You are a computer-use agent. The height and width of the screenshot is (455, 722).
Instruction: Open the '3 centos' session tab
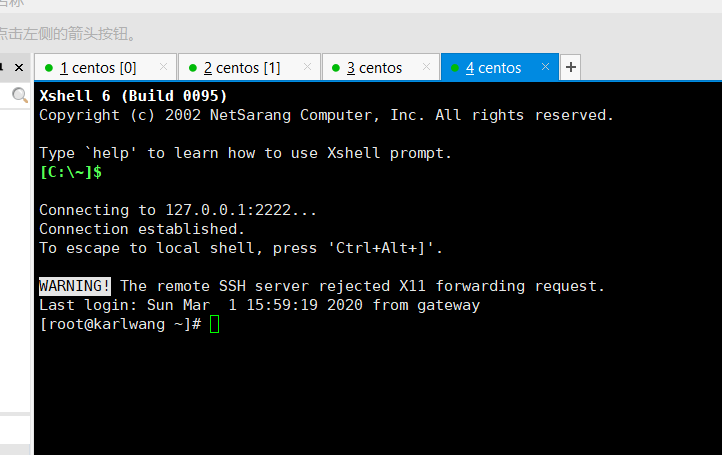(x=374, y=68)
